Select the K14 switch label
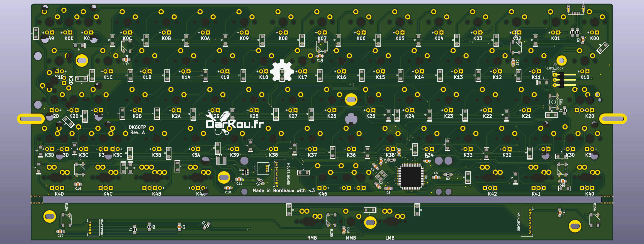This screenshot has height=244, width=644. pos(419,77)
